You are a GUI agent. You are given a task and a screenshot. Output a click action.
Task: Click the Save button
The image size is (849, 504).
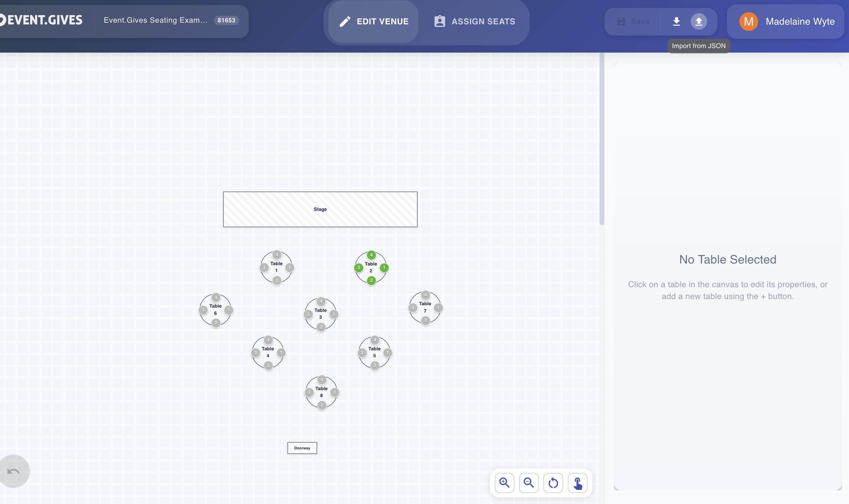(633, 21)
